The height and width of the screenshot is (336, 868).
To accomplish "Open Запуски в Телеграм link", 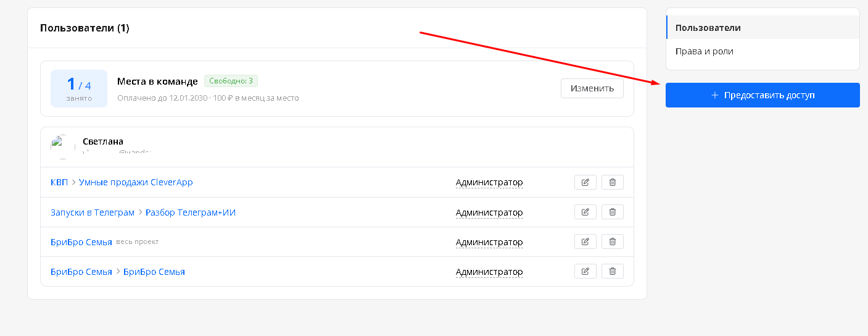I will pos(93,212).
